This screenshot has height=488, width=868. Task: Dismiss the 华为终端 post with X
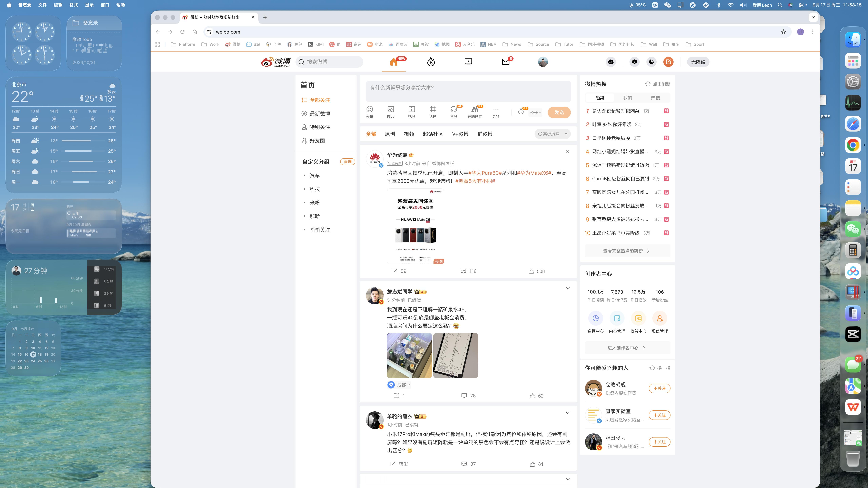568,151
